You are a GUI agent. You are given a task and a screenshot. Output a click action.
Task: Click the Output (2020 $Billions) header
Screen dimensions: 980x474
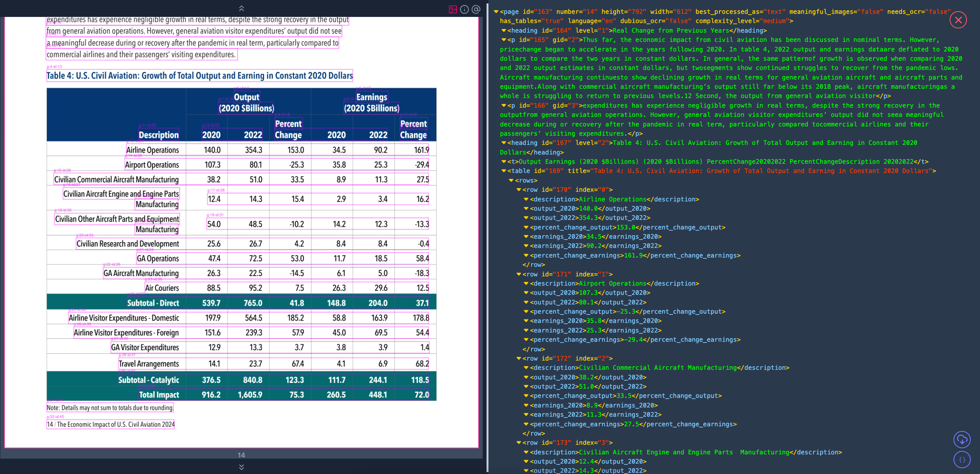[x=246, y=103]
